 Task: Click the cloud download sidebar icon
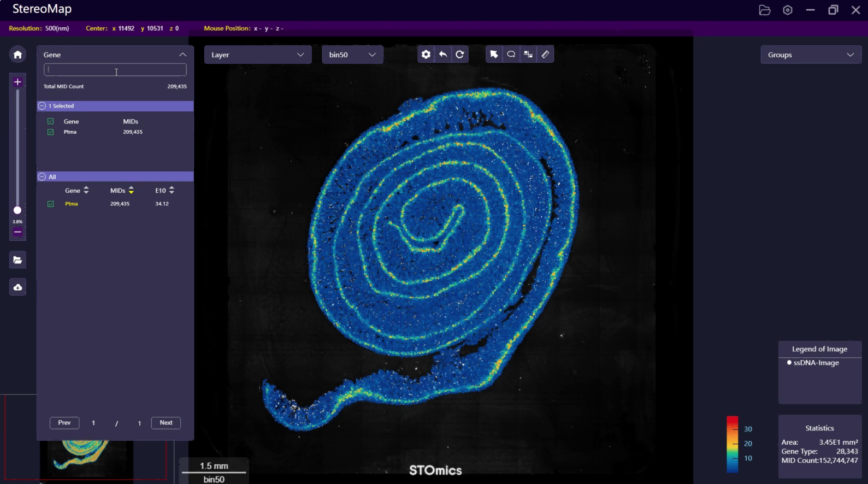point(17,287)
